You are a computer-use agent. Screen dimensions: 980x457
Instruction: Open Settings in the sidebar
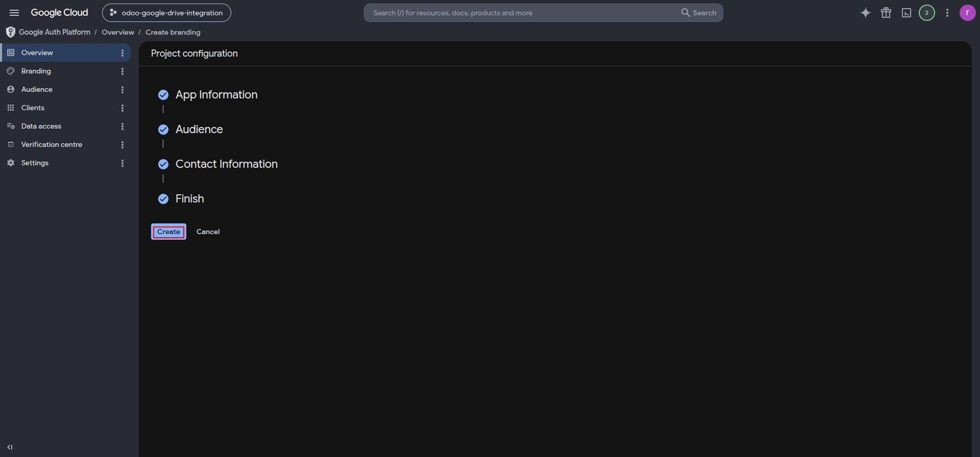pyautogui.click(x=65, y=163)
